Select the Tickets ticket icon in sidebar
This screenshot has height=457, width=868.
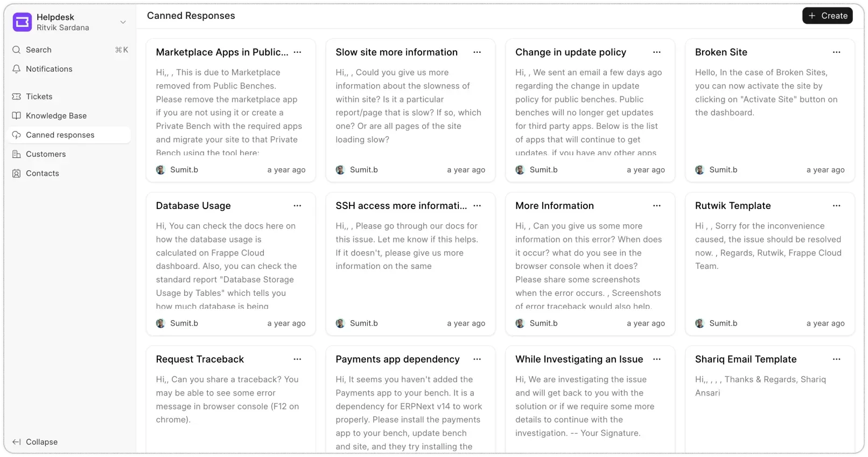pos(16,96)
